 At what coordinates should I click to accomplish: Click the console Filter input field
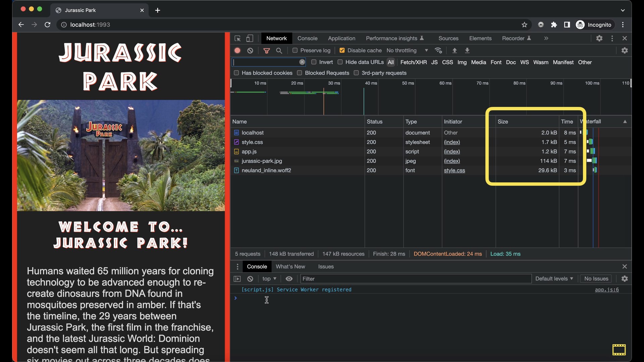point(416,279)
